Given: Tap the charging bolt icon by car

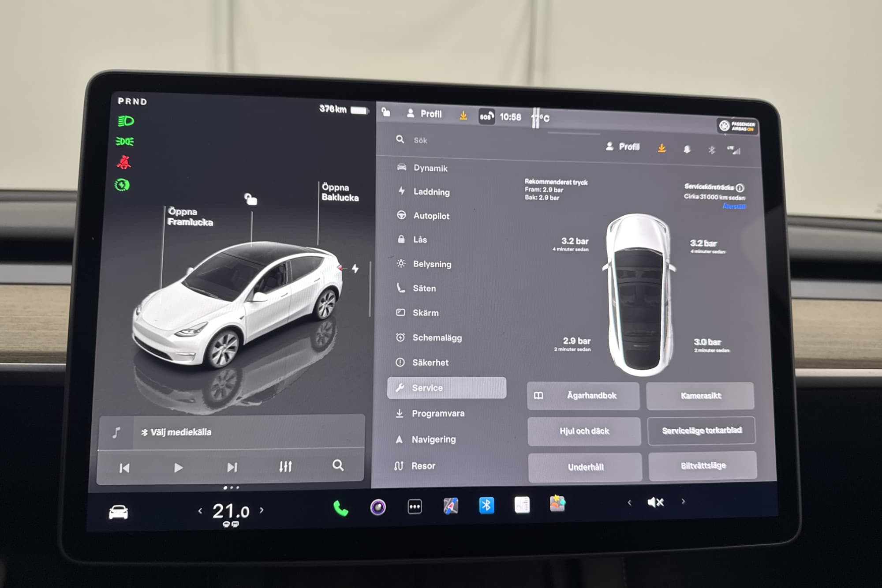Looking at the screenshot, I should (355, 268).
